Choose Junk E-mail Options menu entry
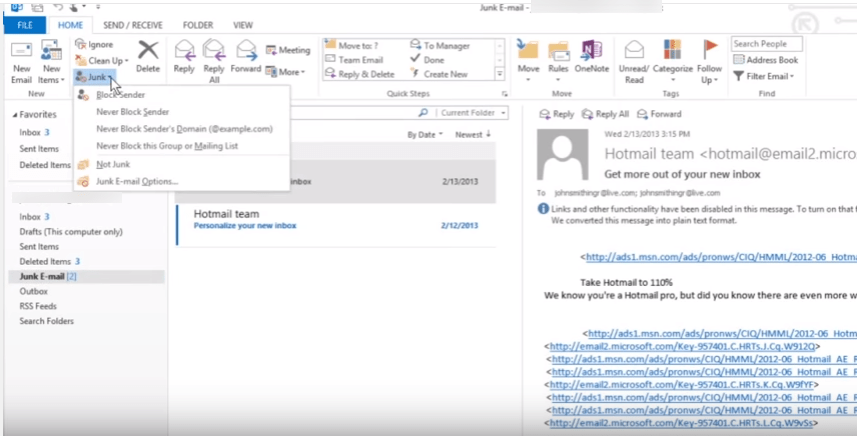The image size is (857, 436). pyautogui.click(x=137, y=181)
